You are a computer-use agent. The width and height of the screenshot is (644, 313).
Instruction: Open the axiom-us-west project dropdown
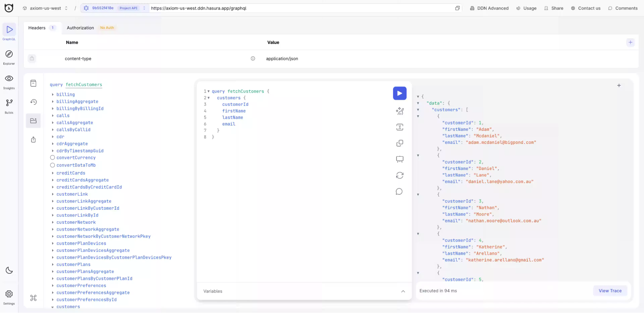(45, 8)
